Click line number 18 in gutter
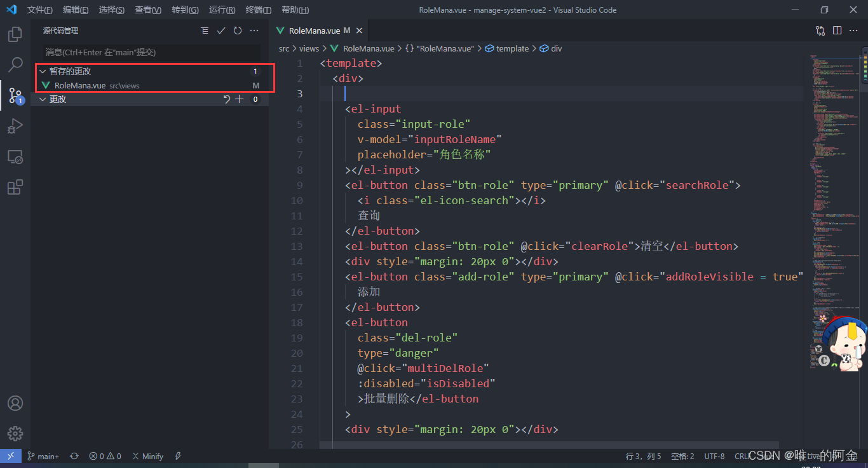This screenshot has width=868, height=468. click(x=296, y=322)
